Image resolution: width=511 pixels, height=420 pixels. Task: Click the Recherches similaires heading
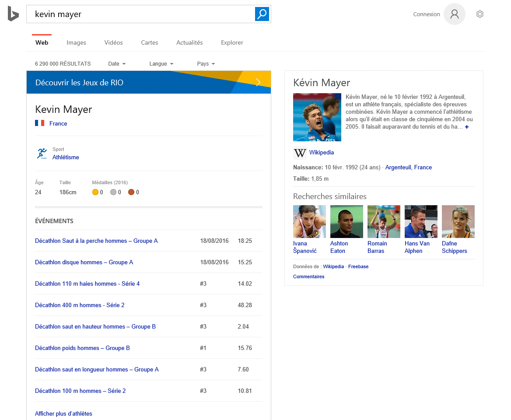[x=330, y=196]
